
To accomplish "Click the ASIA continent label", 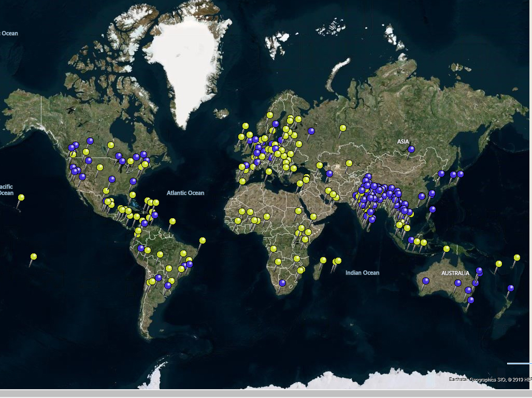I will tap(403, 141).
